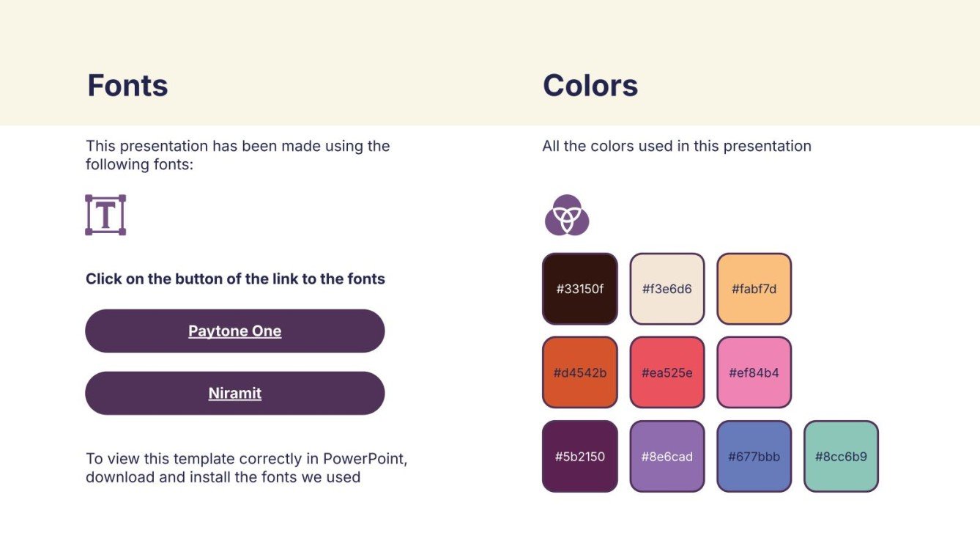Open the Niramit font link
The image size is (980, 552).
point(234,393)
